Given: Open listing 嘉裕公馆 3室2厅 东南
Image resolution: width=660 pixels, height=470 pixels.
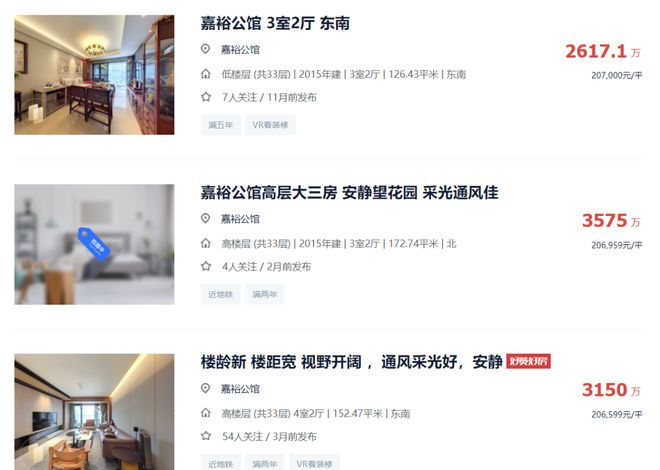Looking at the screenshot, I should [x=275, y=23].
